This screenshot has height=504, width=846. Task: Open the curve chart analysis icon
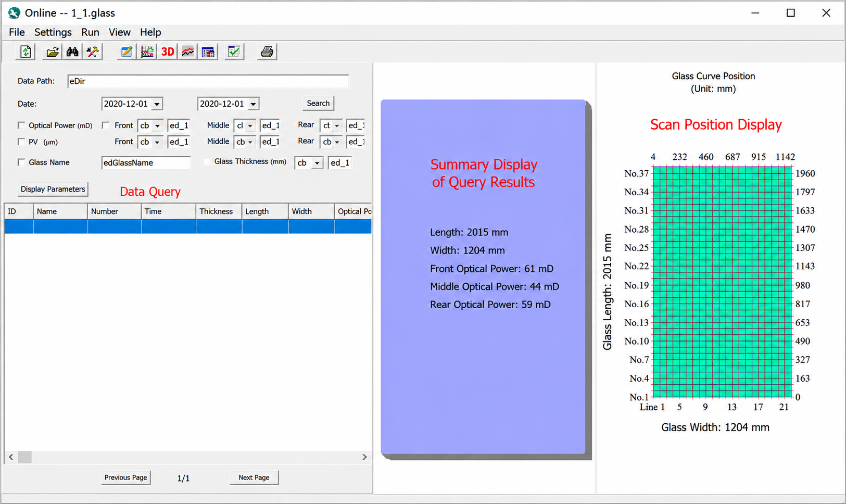click(x=147, y=52)
